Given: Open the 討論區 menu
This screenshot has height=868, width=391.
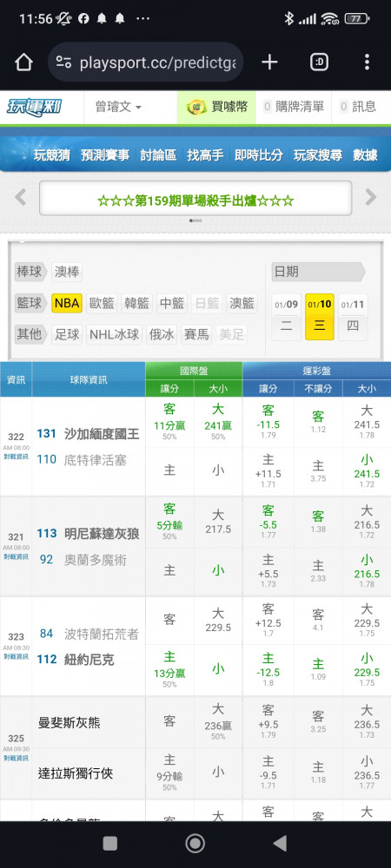Looking at the screenshot, I should pyautogui.click(x=158, y=155).
